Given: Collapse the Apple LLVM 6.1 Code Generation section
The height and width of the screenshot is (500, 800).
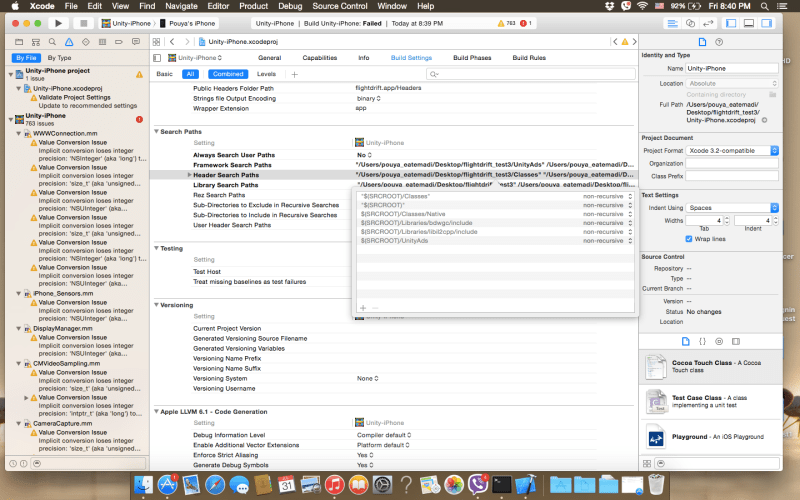Looking at the screenshot, I should tap(156, 412).
